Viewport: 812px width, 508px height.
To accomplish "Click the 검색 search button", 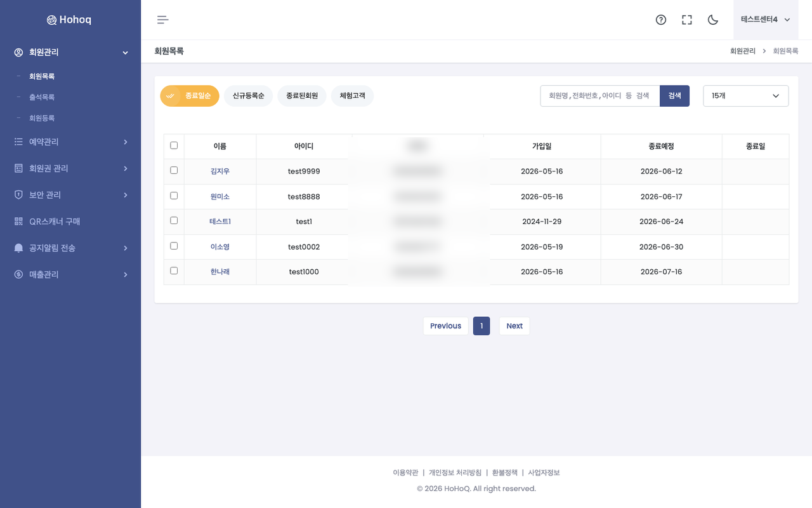I will point(674,96).
